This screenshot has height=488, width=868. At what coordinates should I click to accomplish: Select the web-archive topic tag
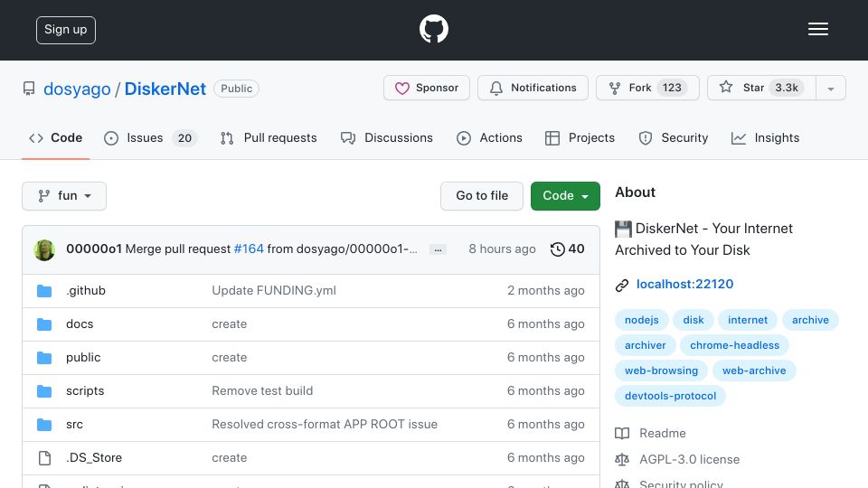754,371
